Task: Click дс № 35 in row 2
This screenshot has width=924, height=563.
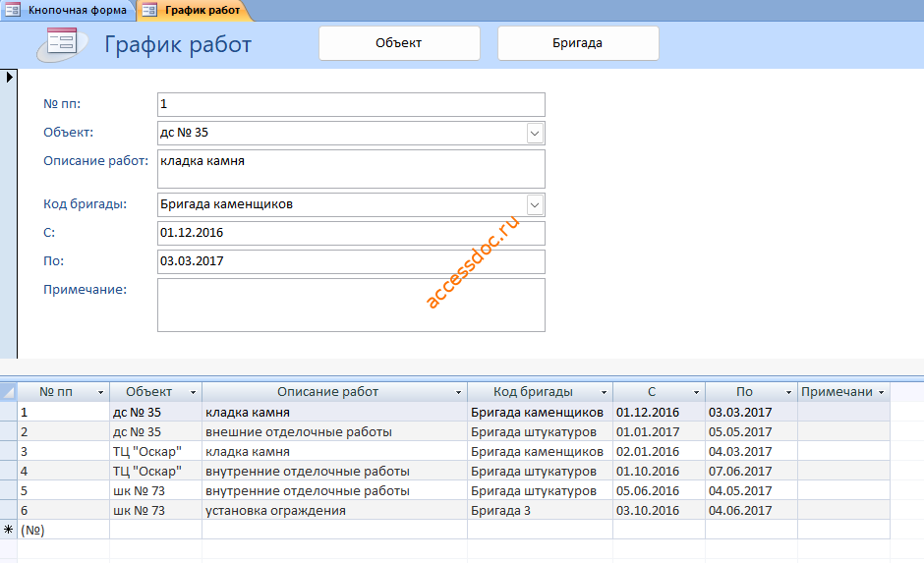Action: point(155,431)
